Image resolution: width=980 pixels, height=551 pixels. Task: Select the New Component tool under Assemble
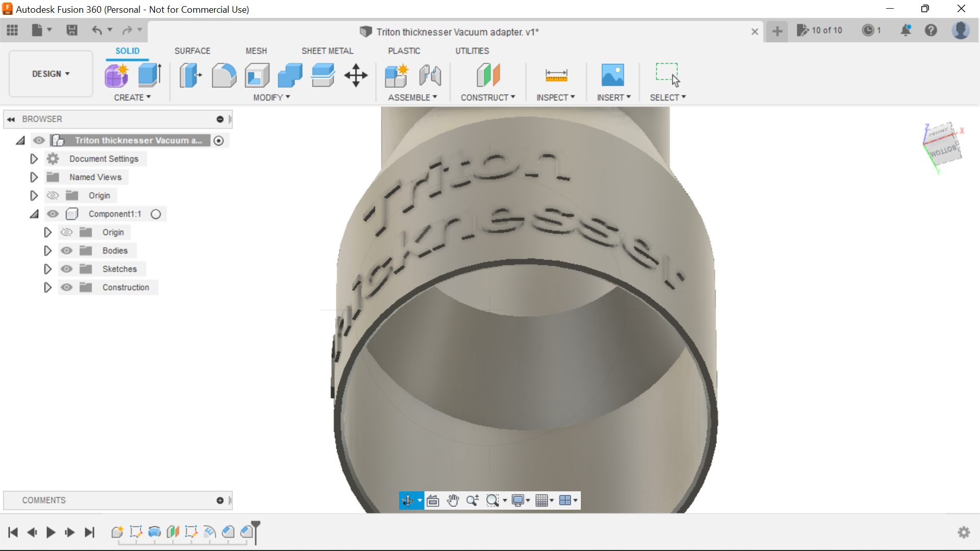pos(397,75)
